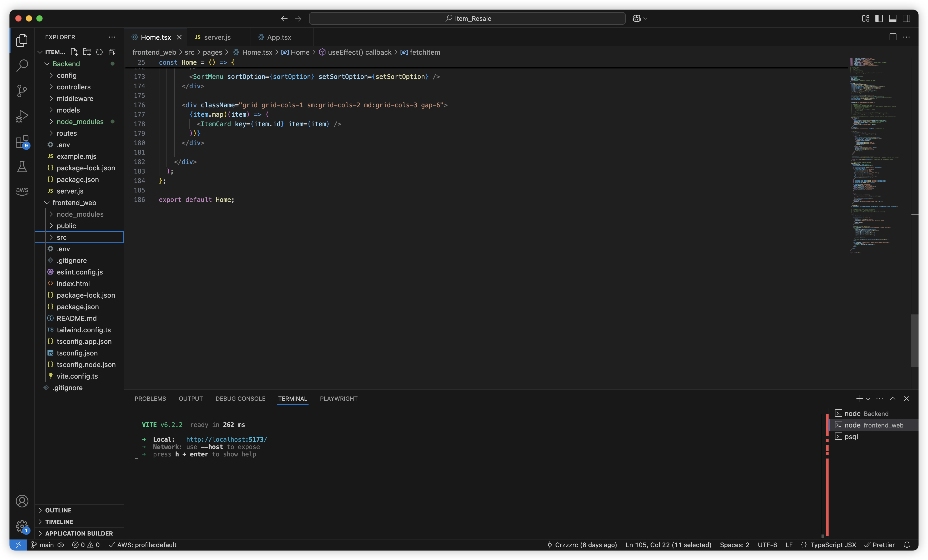Open the OUTPUT panel tab

tap(190, 399)
